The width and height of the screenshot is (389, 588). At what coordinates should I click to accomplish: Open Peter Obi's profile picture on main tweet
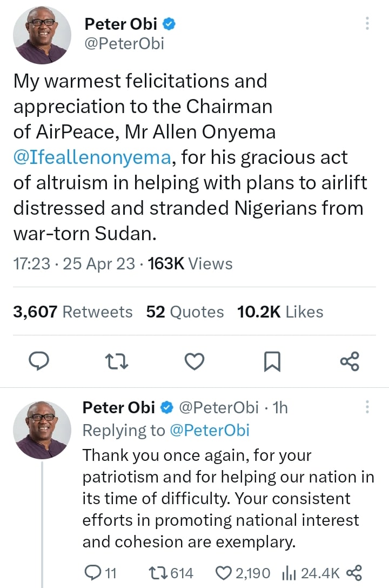(x=42, y=36)
